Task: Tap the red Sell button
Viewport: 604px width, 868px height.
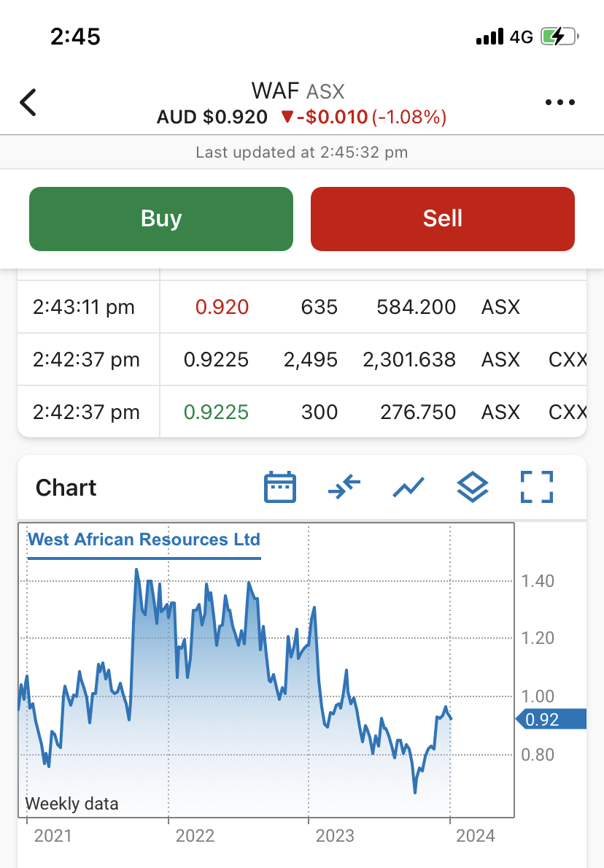Action: 443,219
